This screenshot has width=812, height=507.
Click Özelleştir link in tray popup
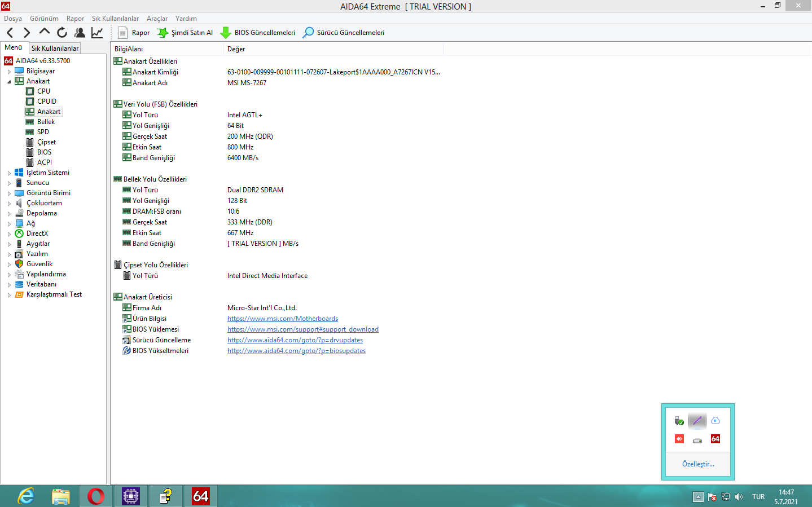point(698,464)
